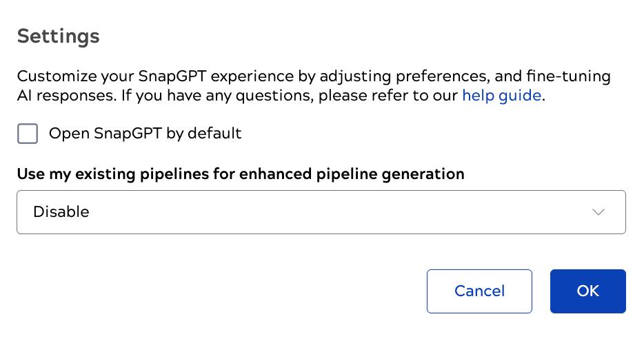The height and width of the screenshot is (343, 644).
Task: Enable opening SnapGPT by default
Action: point(28,134)
